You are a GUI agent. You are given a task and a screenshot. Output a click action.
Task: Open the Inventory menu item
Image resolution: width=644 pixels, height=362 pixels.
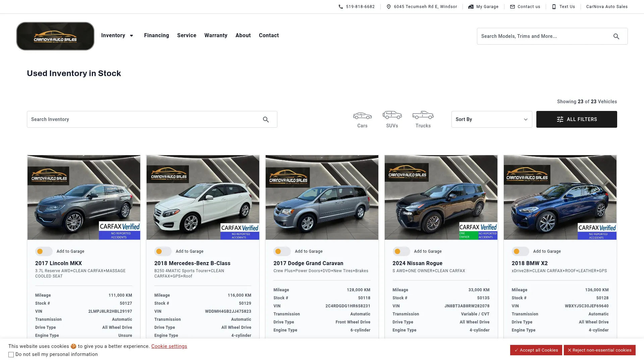[113, 36]
